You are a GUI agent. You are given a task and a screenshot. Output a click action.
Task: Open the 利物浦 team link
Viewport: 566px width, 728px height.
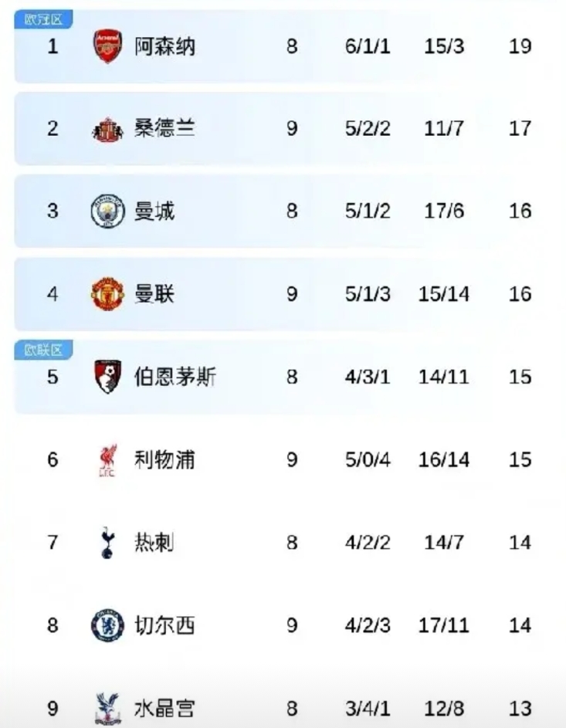[x=164, y=460]
